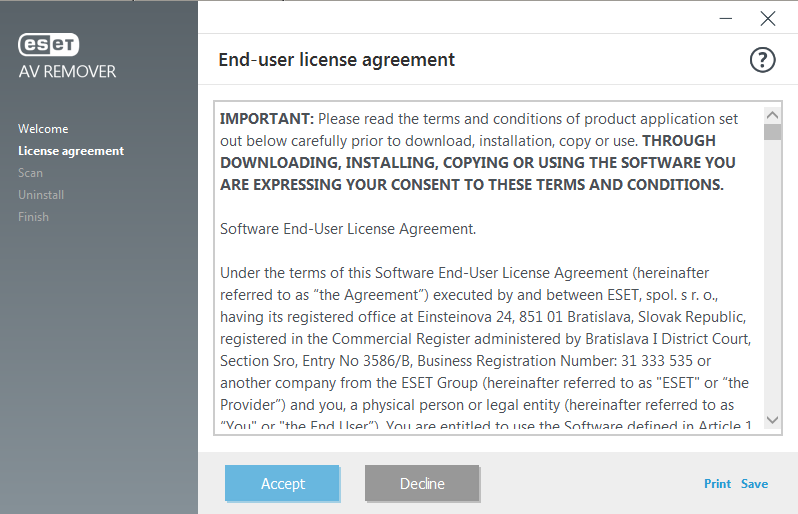Close the AV Remover window
This screenshot has width=798, height=514.
pyautogui.click(x=767, y=19)
